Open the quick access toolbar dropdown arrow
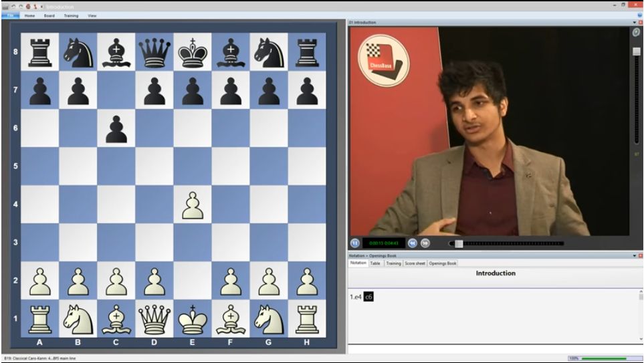The image size is (644, 363). 41,6
